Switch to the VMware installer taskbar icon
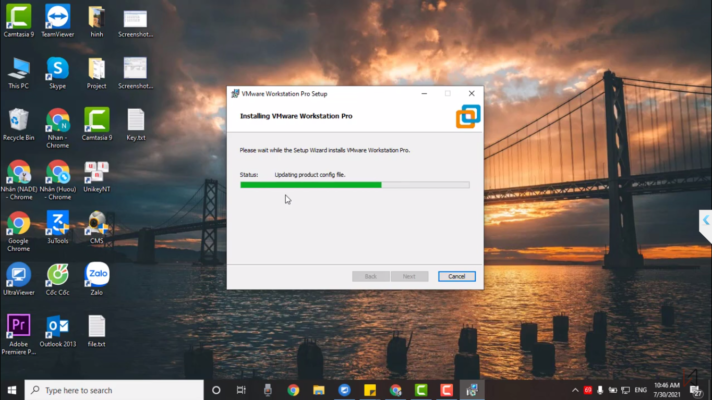This screenshot has height=400, width=712. [472, 390]
